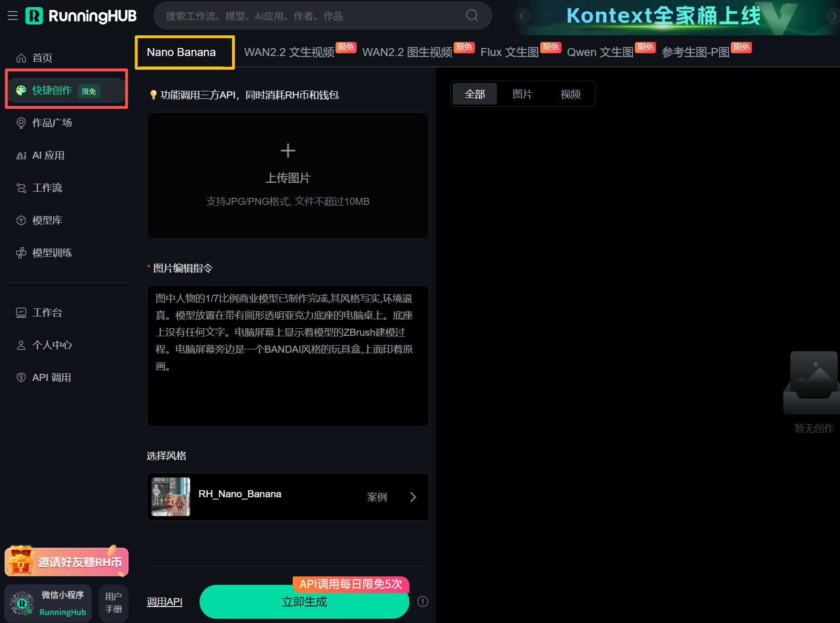
Task: Expand the RH_Nano_Banana style options
Action: click(x=413, y=497)
